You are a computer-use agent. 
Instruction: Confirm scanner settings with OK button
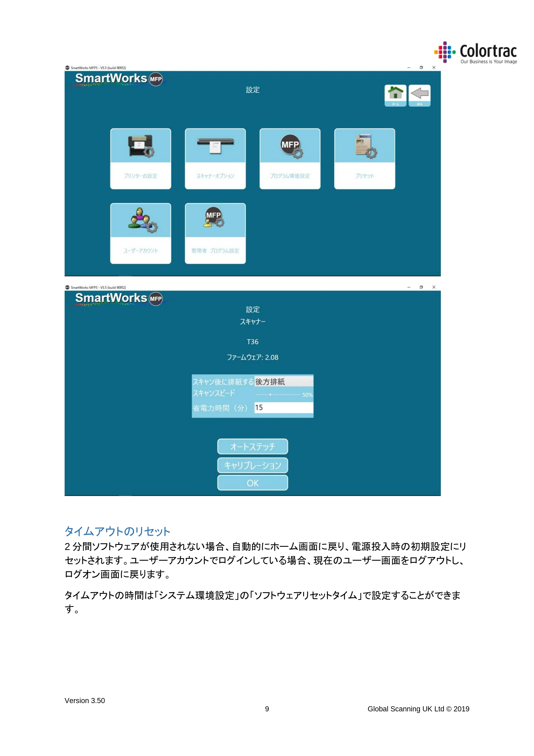(x=253, y=483)
